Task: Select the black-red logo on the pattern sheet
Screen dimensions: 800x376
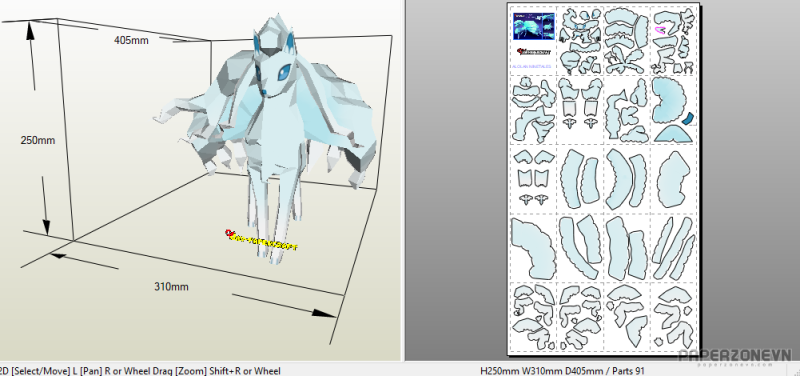Action: coord(534,52)
